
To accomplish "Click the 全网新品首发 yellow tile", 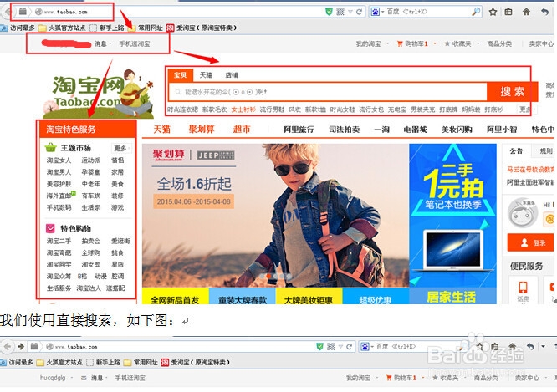I will [x=175, y=296].
